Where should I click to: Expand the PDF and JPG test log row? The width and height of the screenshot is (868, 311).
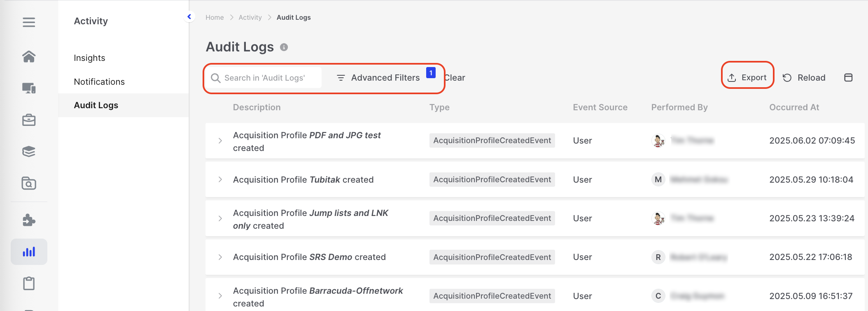[x=220, y=141]
